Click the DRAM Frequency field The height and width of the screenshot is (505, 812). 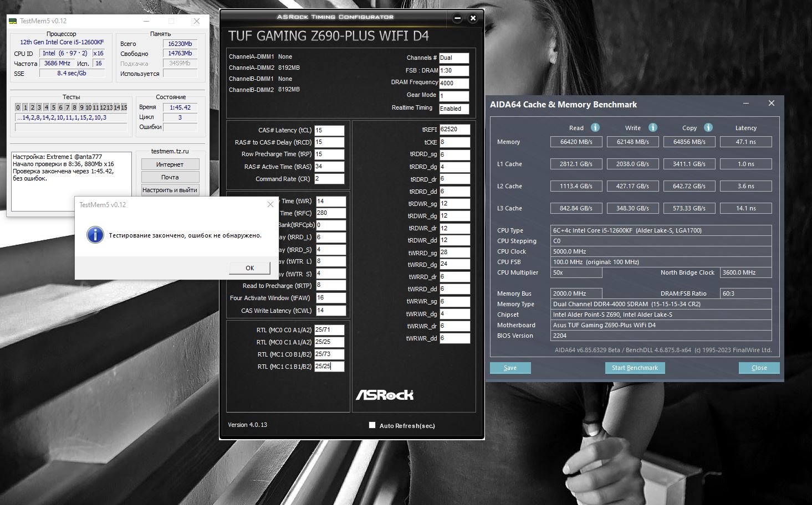click(454, 83)
